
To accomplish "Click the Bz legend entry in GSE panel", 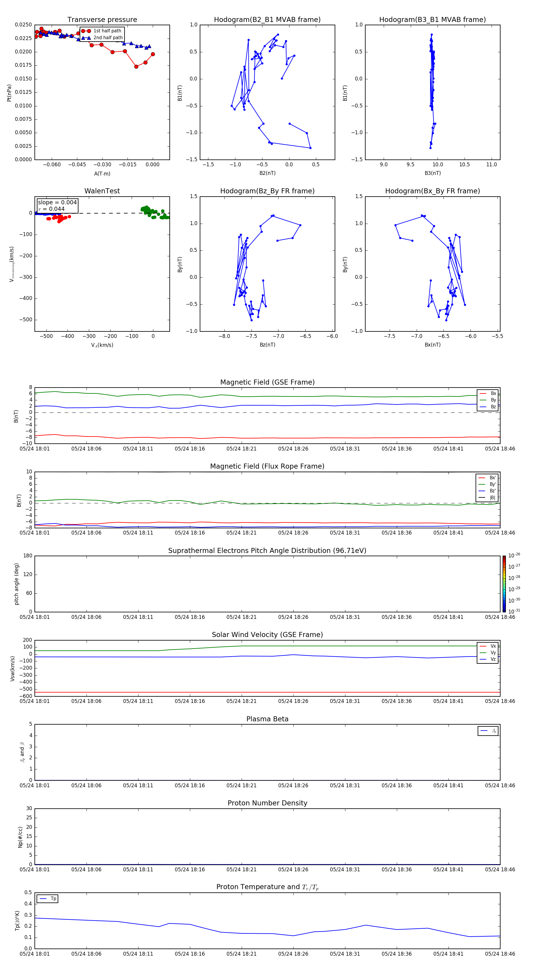I will (x=488, y=407).
